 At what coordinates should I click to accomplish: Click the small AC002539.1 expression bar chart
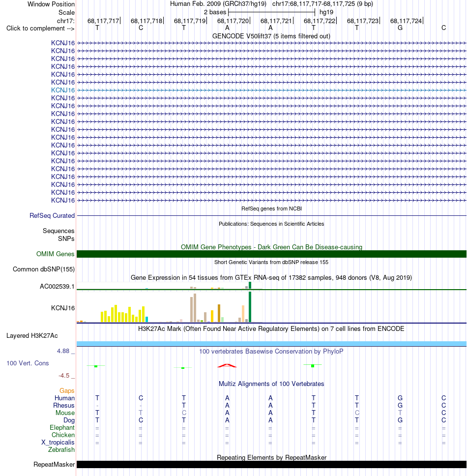click(169, 286)
